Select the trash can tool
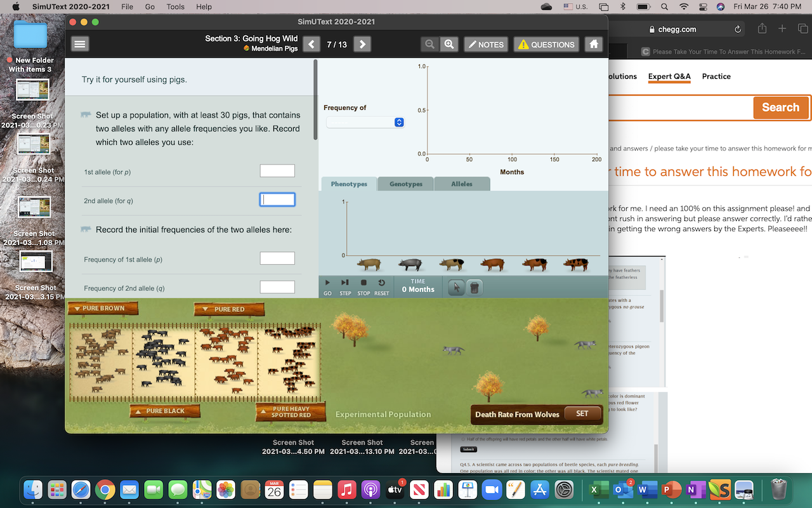This screenshot has height=508, width=812. click(474, 288)
